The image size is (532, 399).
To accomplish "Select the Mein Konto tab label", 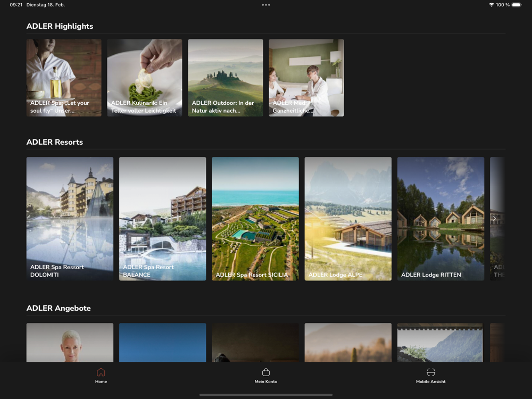I will click(266, 381).
